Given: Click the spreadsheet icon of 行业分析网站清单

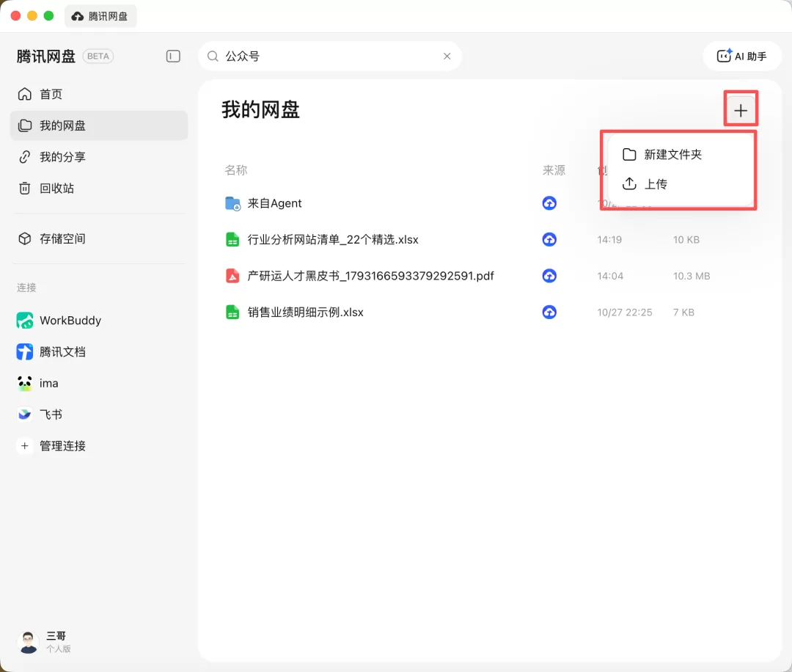Looking at the screenshot, I should [232, 239].
